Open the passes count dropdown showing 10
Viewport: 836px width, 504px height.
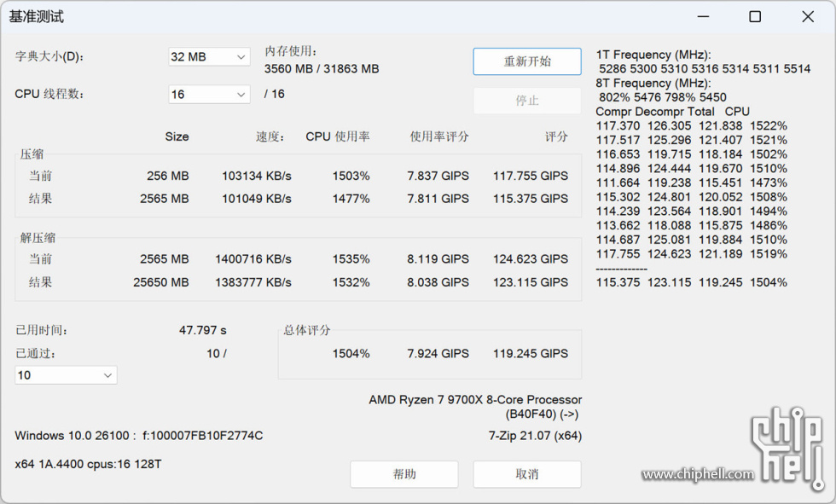click(66, 375)
